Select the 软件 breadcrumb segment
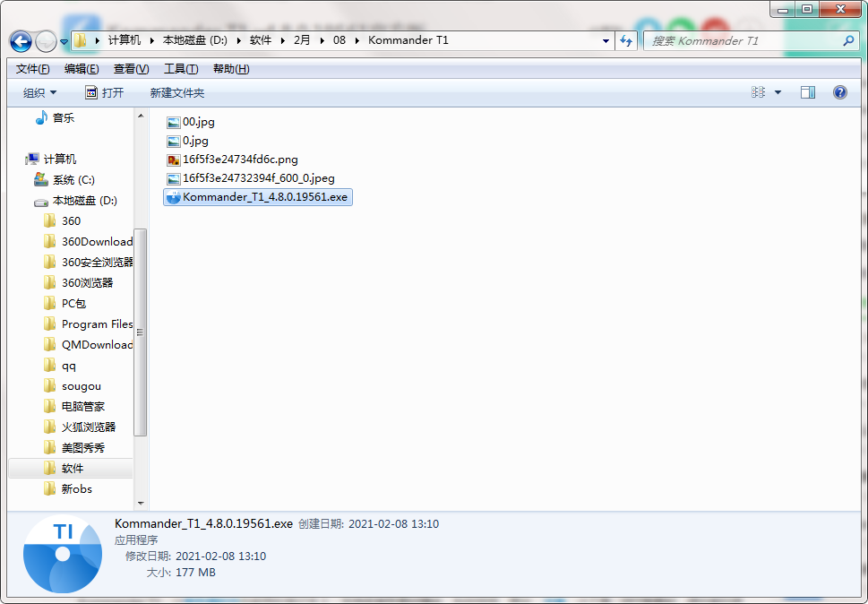 pos(261,40)
